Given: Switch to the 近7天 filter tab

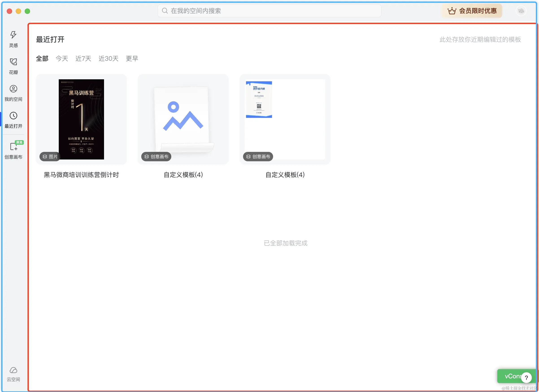Looking at the screenshot, I should pyautogui.click(x=83, y=58).
